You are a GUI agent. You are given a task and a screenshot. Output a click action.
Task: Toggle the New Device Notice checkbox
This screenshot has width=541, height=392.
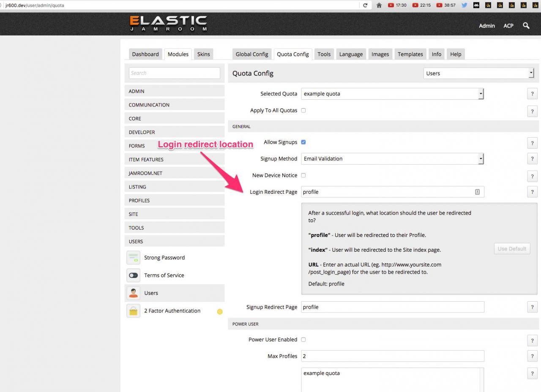(303, 175)
